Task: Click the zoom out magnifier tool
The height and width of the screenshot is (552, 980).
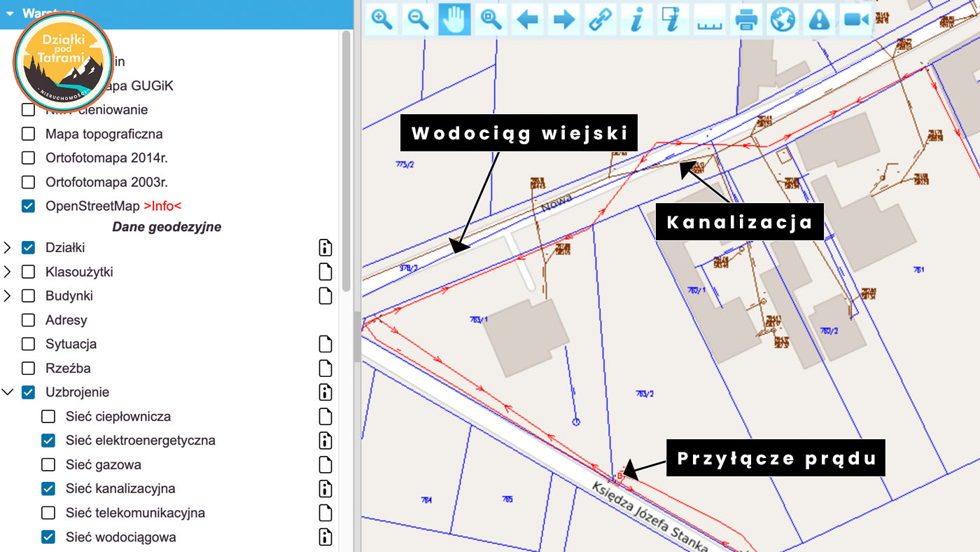Action: pyautogui.click(x=419, y=19)
